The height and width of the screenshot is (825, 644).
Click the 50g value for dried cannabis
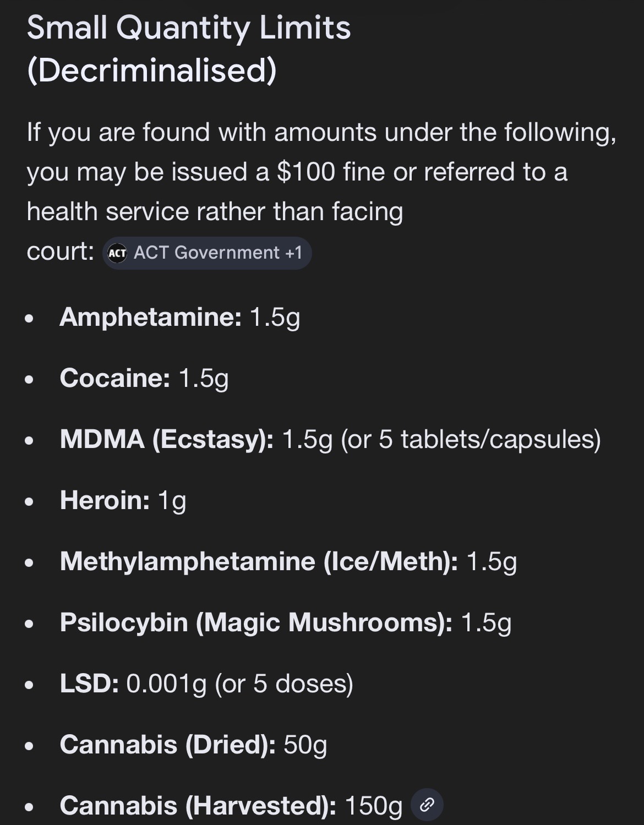[x=305, y=745]
